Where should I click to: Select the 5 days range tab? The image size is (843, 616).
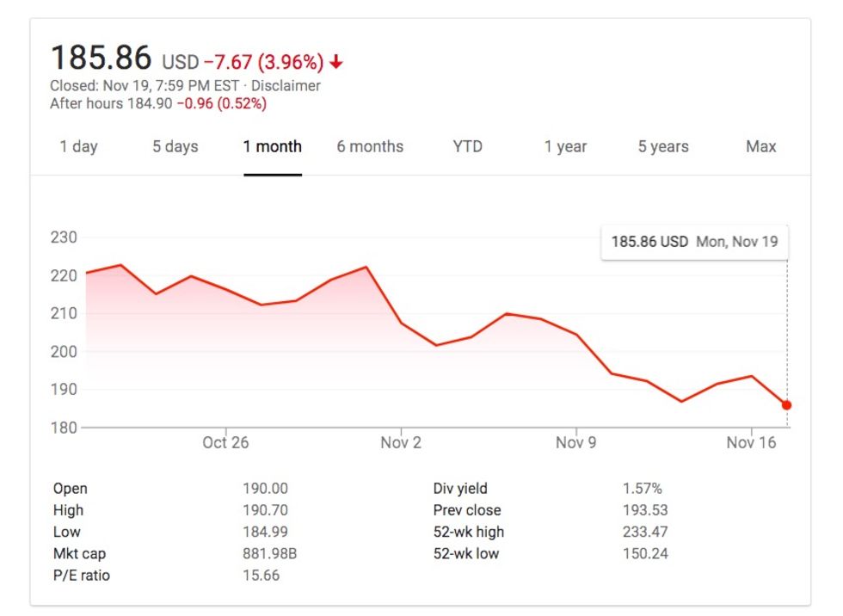175,146
